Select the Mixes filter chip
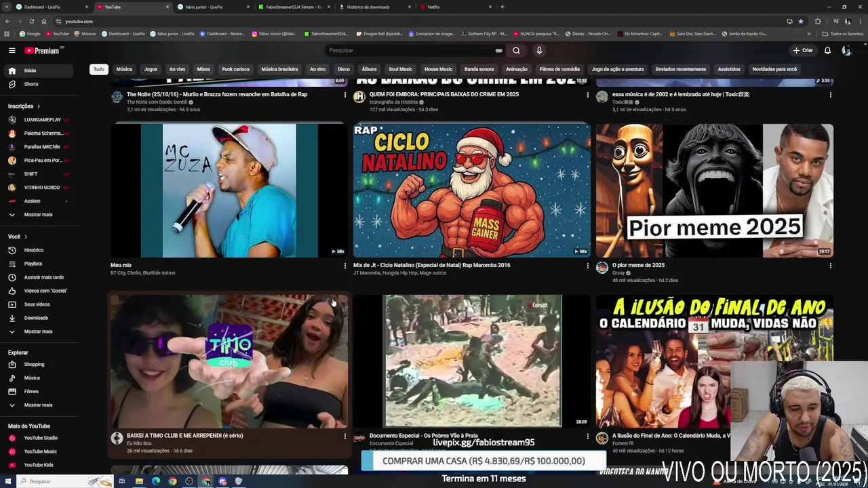Image resolution: width=868 pixels, height=488 pixels. 203,69
